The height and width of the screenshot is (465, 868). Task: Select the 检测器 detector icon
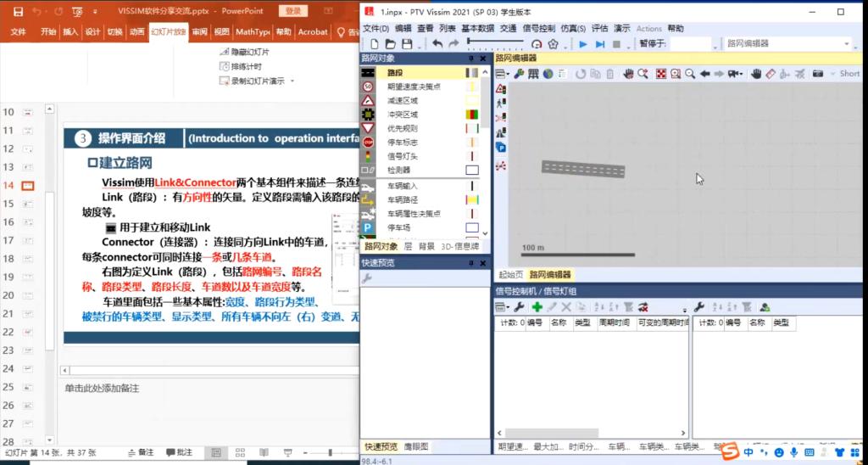(368, 171)
